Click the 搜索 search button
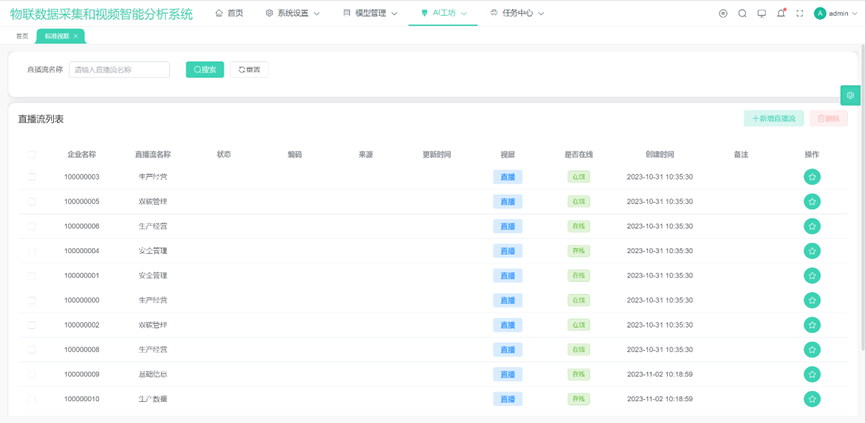The height and width of the screenshot is (423, 865). coord(205,69)
